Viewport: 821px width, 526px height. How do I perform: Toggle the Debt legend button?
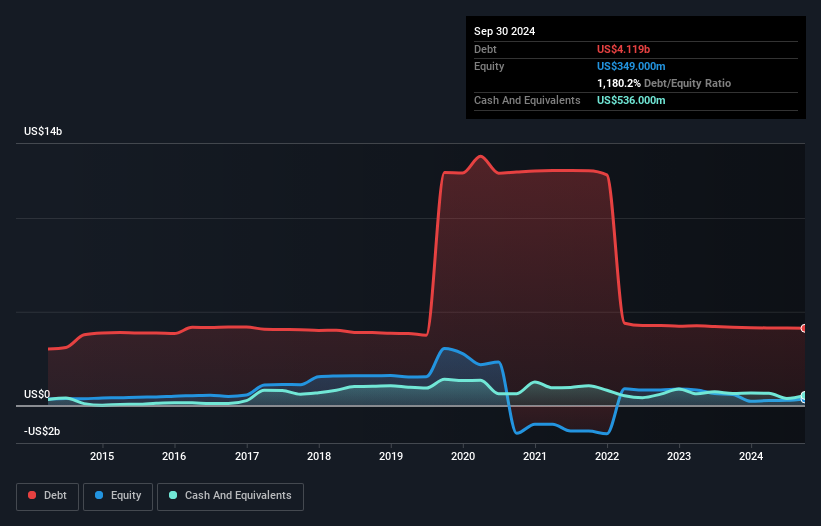[47, 496]
